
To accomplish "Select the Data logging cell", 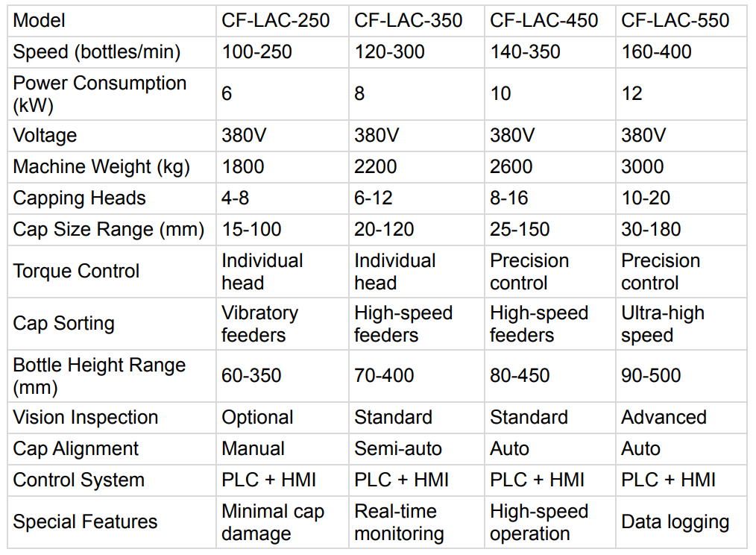I will [x=675, y=522].
